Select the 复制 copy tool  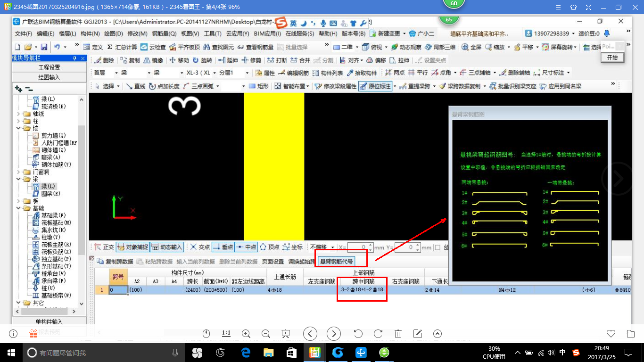click(x=130, y=60)
